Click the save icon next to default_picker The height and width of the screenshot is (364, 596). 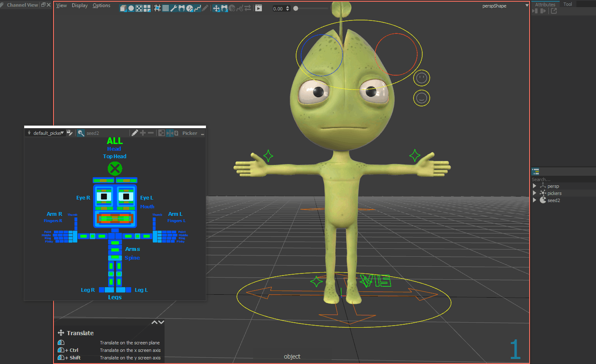point(69,133)
